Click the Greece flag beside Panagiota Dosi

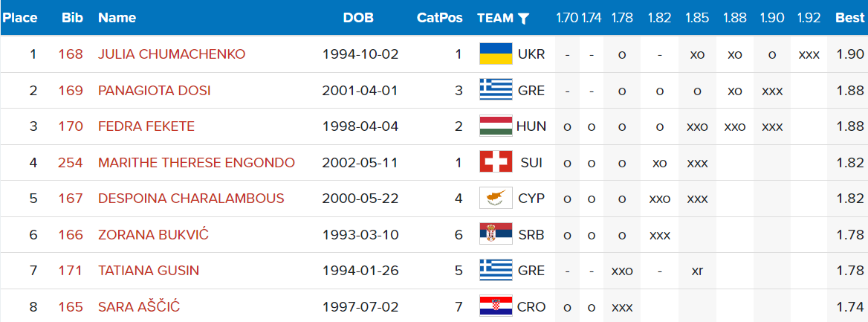click(496, 90)
